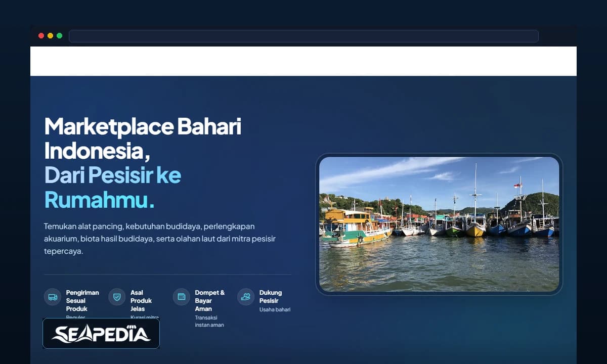607x364 pixels.
Task: Click the yellow minimize dot of the browser window
Action: 50,36
